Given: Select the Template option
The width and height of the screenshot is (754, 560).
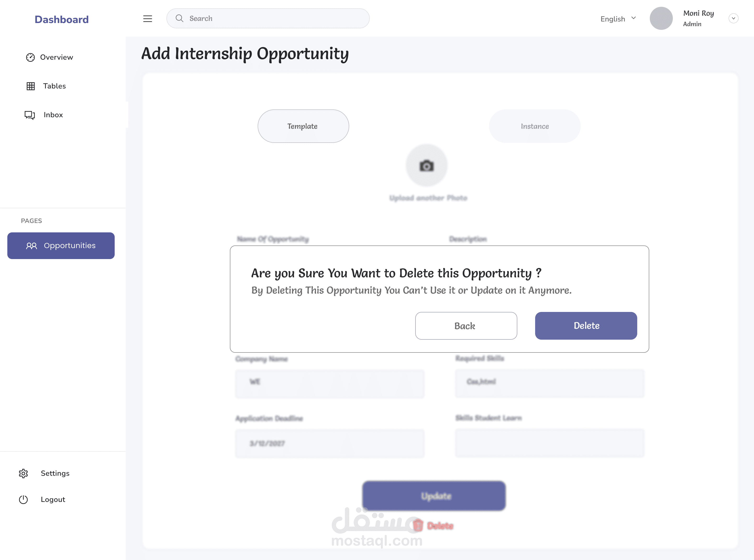Looking at the screenshot, I should pos(303,126).
